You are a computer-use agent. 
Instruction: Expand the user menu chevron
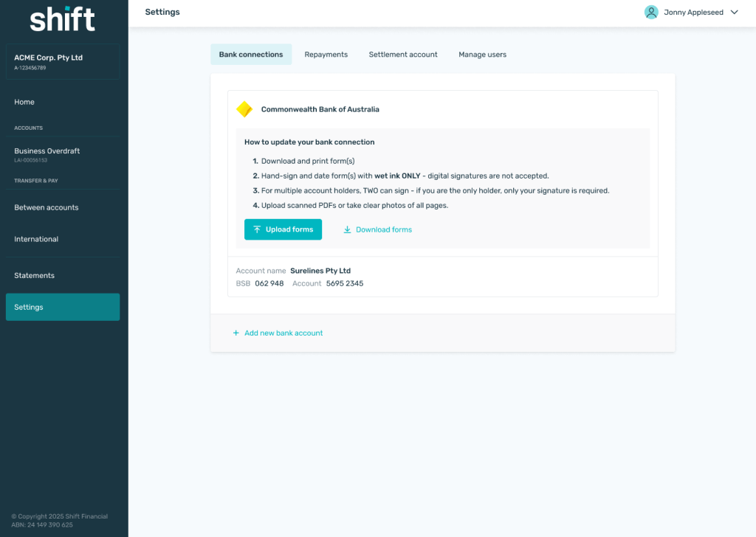tap(734, 12)
